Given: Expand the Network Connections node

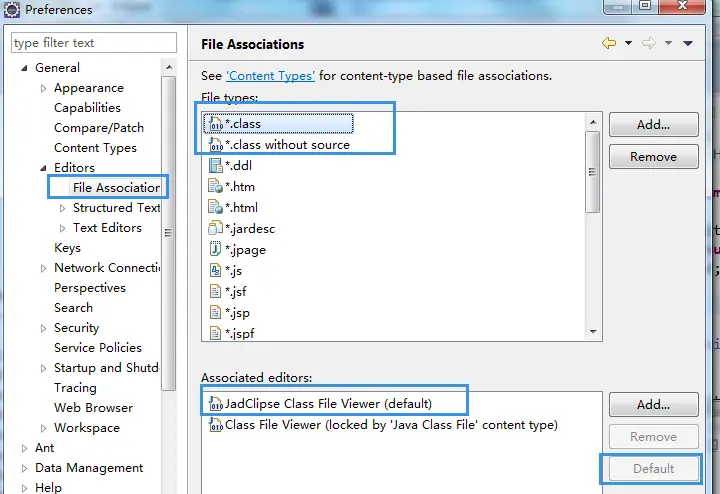Looking at the screenshot, I should (x=43, y=268).
